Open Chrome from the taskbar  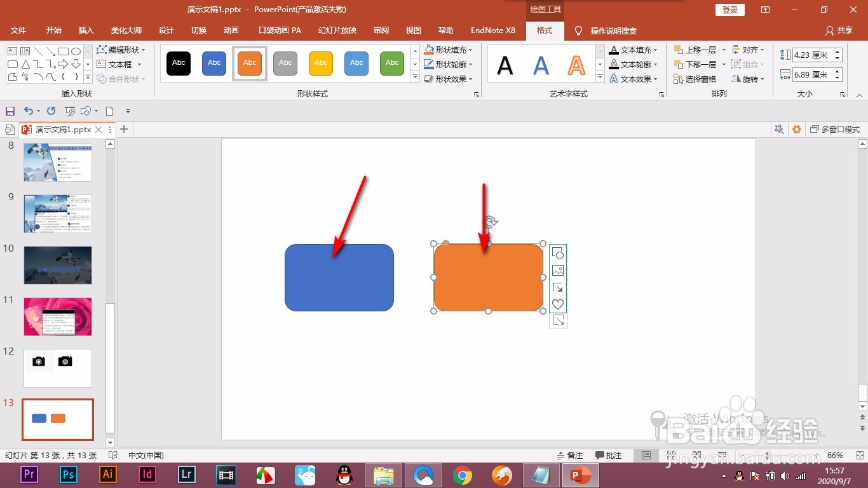[x=463, y=475]
